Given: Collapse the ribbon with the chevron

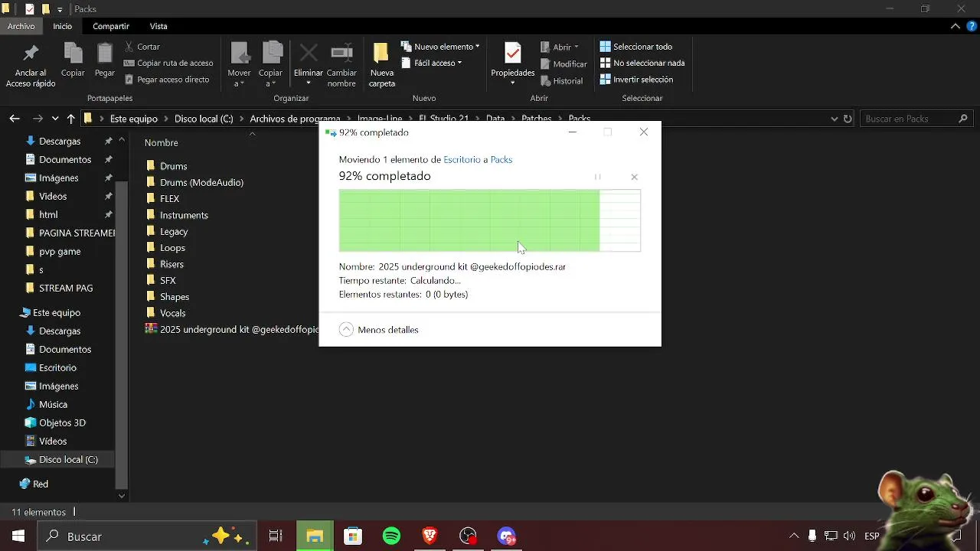Looking at the screenshot, I should 955,26.
